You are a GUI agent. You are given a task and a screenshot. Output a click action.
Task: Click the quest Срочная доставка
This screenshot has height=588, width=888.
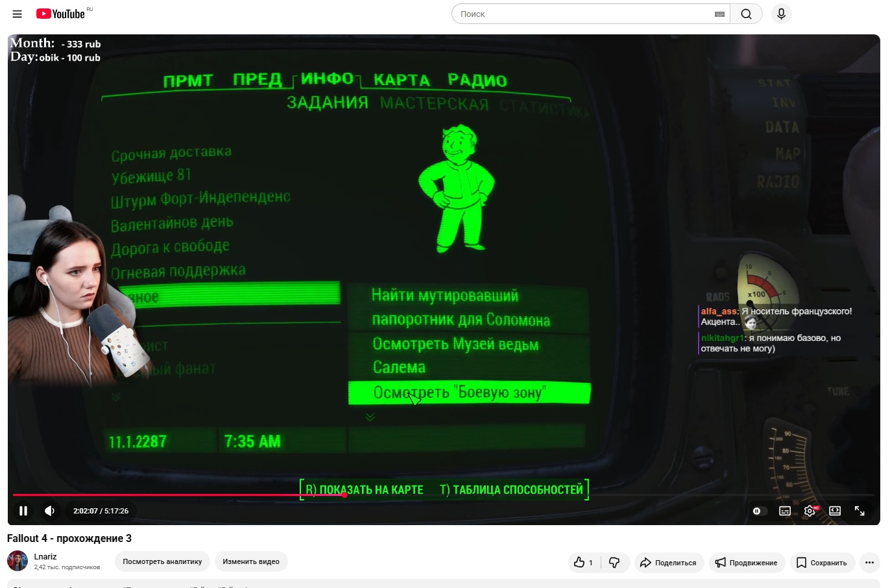click(x=171, y=154)
